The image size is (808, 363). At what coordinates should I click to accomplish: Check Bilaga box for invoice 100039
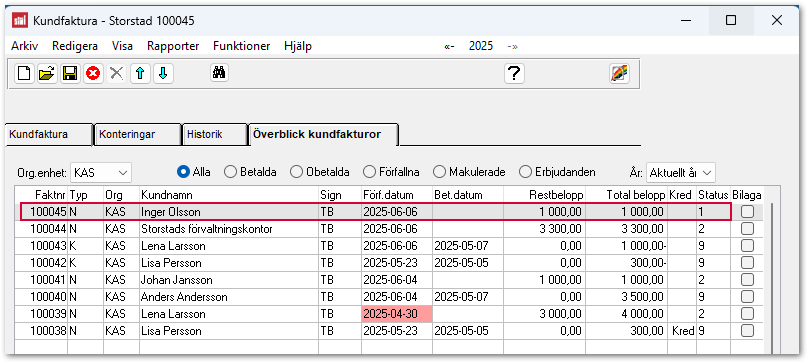[747, 314]
